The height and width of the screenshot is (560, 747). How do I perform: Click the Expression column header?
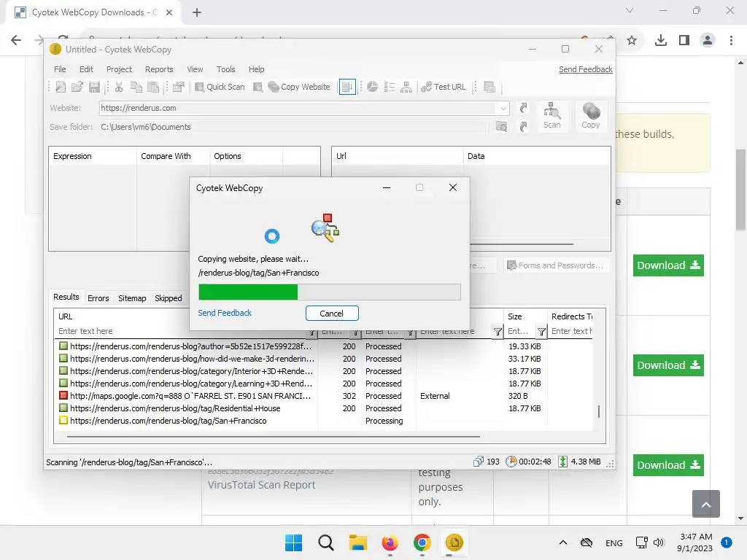[x=93, y=156]
